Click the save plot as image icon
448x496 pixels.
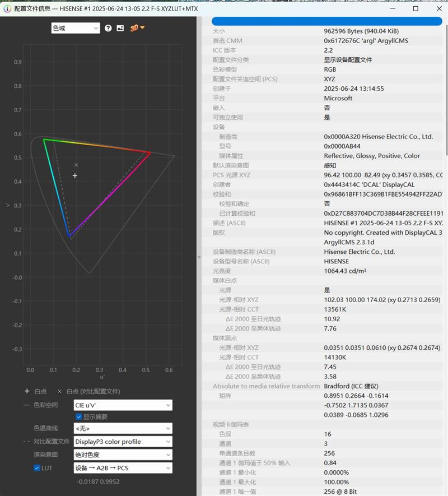click(120, 28)
